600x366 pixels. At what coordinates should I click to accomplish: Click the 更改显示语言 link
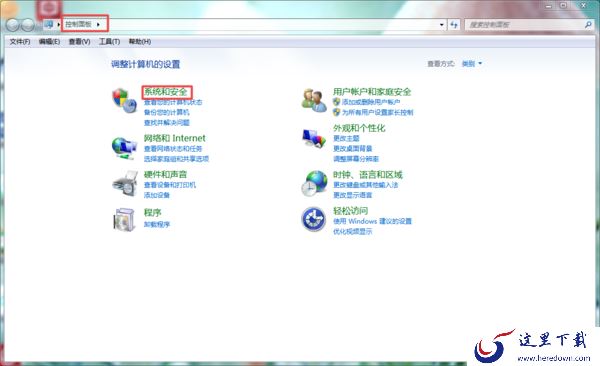click(352, 195)
